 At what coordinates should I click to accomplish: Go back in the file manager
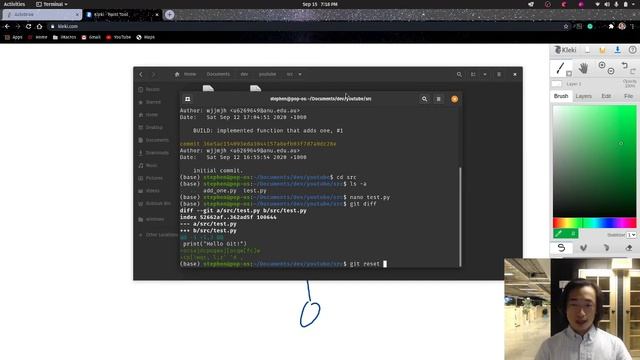pyautogui.click(x=141, y=74)
